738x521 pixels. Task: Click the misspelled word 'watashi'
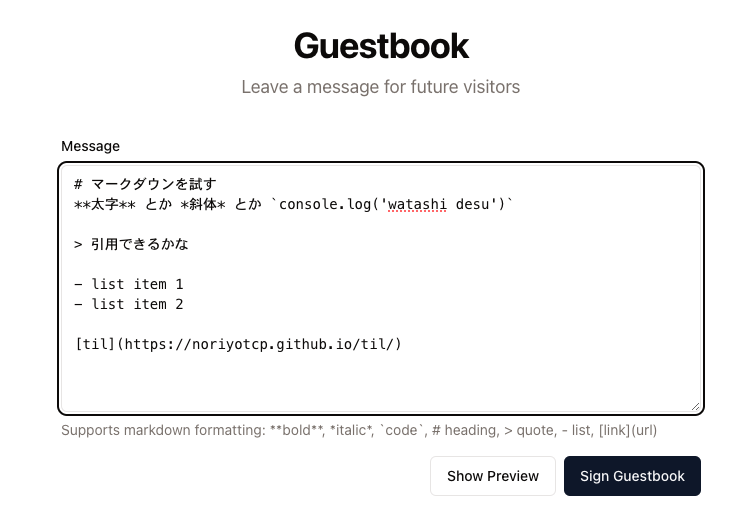[417, 204]
